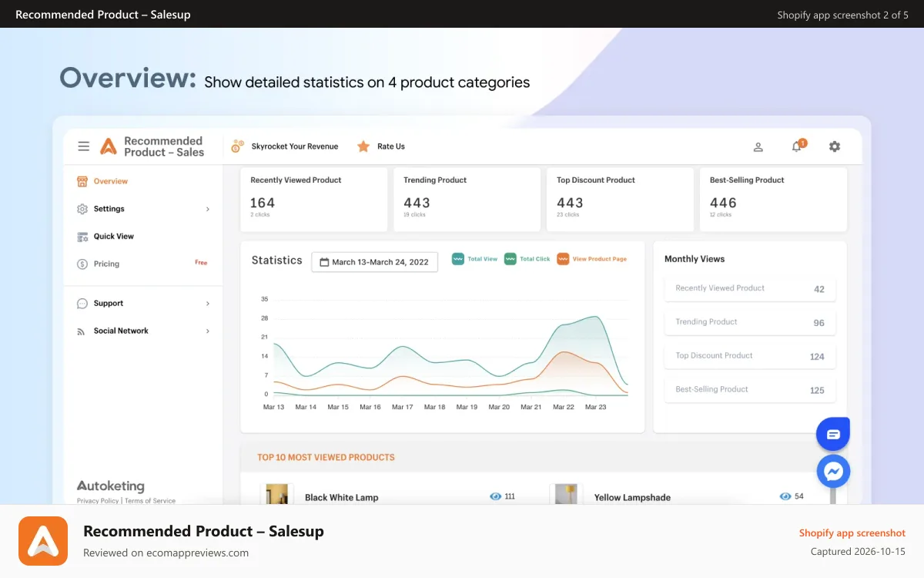
Task: Open the March 13-March 24, 2022 date range
Action: coord(374,262)
